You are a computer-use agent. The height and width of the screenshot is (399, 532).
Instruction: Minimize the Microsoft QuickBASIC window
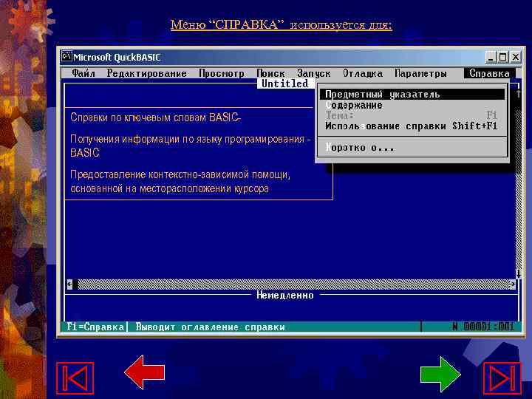pos(491,57)
